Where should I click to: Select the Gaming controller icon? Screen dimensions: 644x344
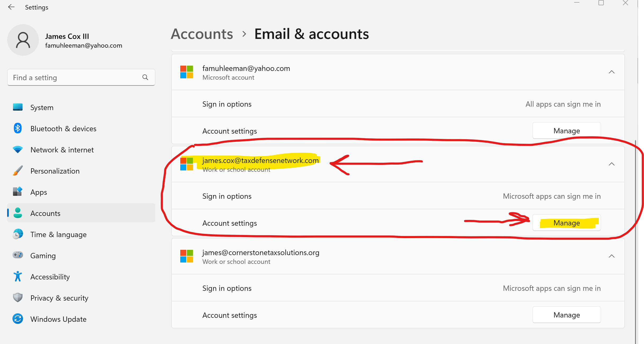(x=18, y=255)
